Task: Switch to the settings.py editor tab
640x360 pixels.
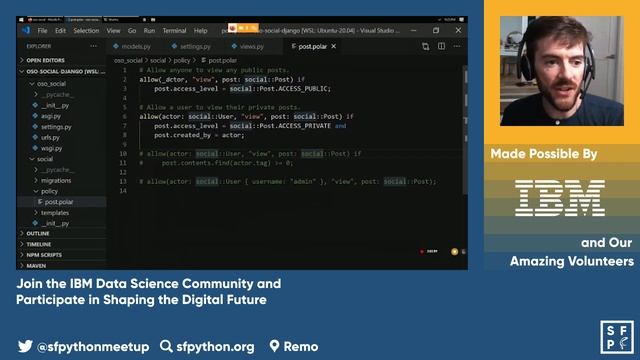Action: [x=195, y=47]
